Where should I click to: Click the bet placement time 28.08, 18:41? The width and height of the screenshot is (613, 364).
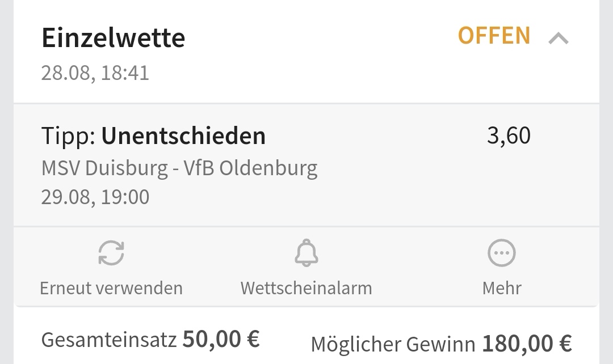[95, 73]
